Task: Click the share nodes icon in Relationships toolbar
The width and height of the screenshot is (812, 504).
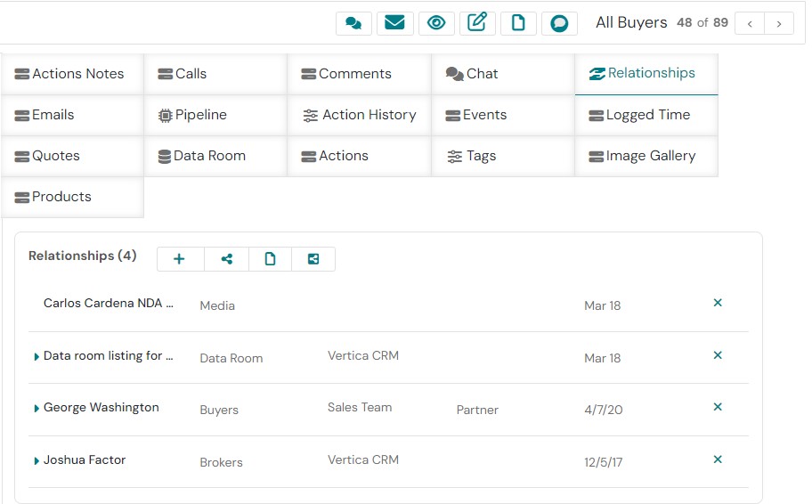Action: [x=227, y=259]
